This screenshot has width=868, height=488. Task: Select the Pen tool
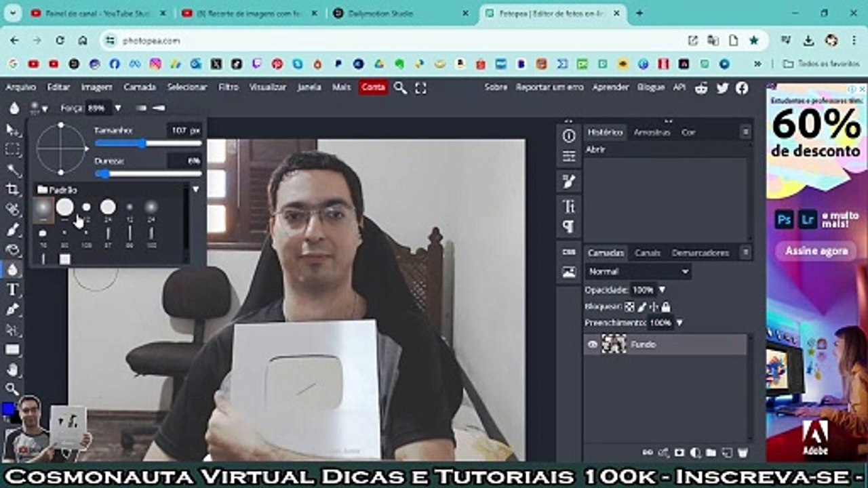[13, 310]
